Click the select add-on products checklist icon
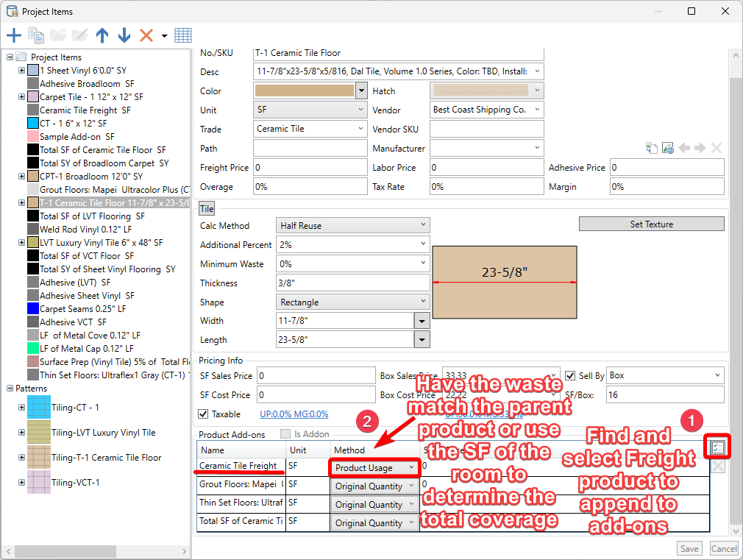743x560 pixels. coord(718,447)
